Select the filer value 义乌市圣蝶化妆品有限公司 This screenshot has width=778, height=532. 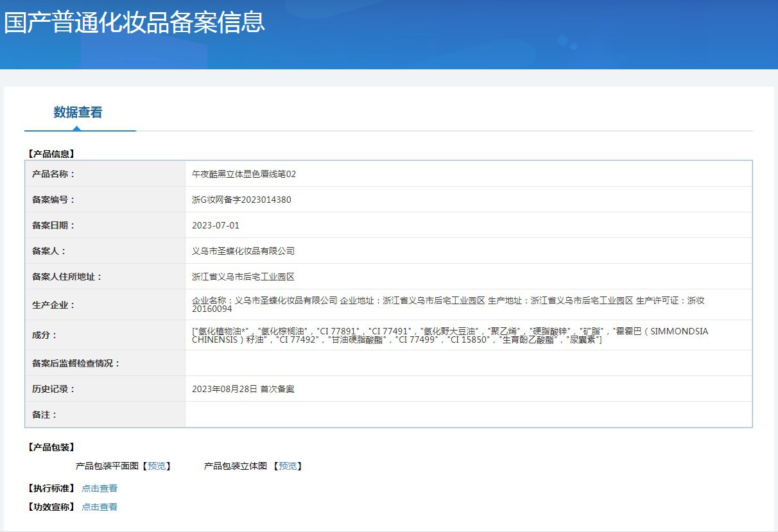click(x=243, y=251)
